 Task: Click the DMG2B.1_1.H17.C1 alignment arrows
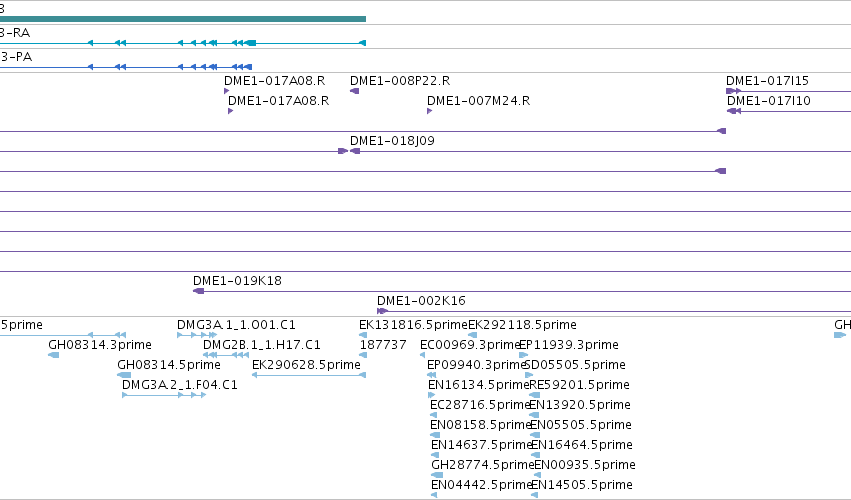coord(226,355)
